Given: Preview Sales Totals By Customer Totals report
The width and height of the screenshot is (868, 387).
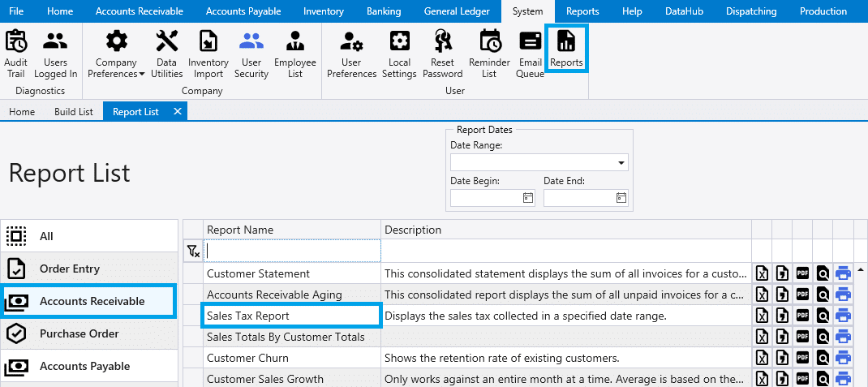Looking at the screenshot, I should (x=823, y=337).
